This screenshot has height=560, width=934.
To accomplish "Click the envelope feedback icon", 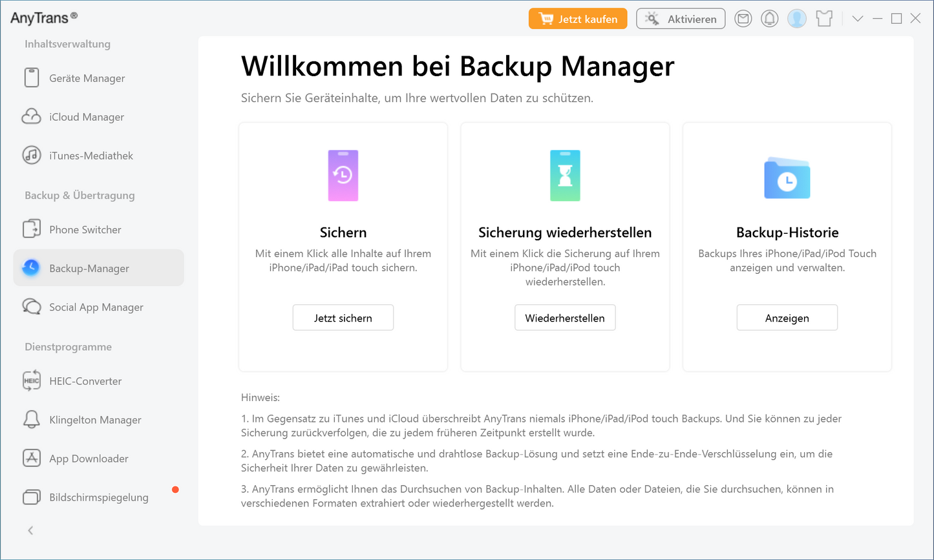I will pos(743,19).
